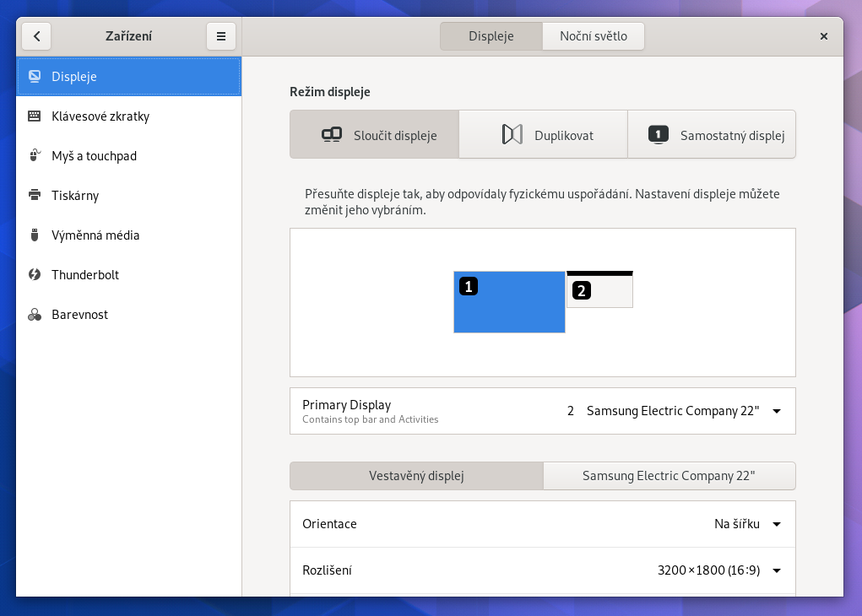This screenshot has width=862, height=616.
Task: Select the Samsung Electric Company 22" button
Action: pos(669,476)
